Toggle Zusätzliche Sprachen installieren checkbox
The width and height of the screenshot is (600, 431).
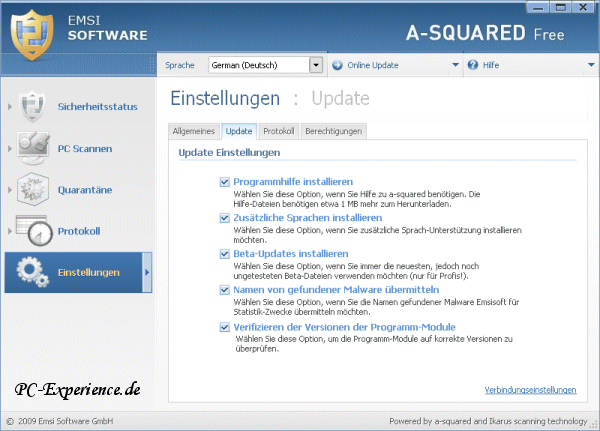click(225, 217)
